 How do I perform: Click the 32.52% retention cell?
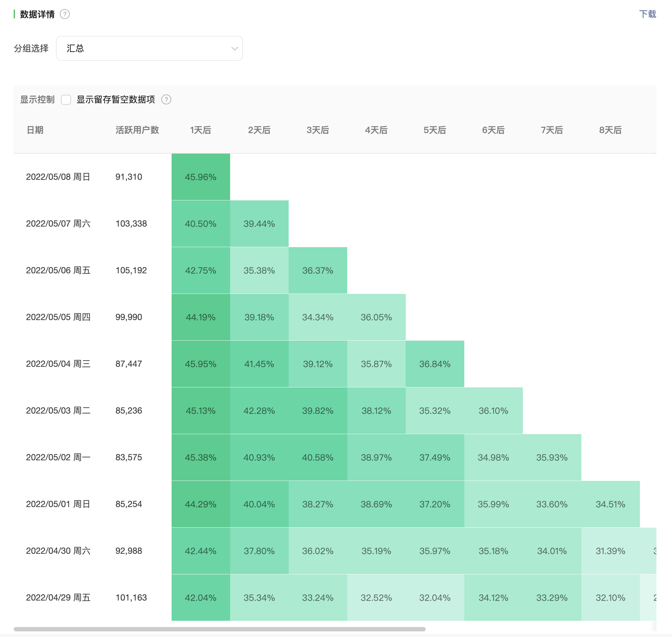tap(376, 598)
